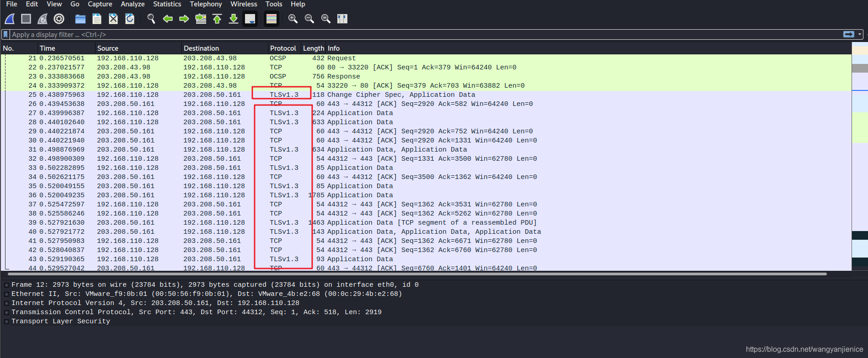Reload this capture file
This screenshot has width=868, height=358.
pyautogui.click(x=130, y=19)
